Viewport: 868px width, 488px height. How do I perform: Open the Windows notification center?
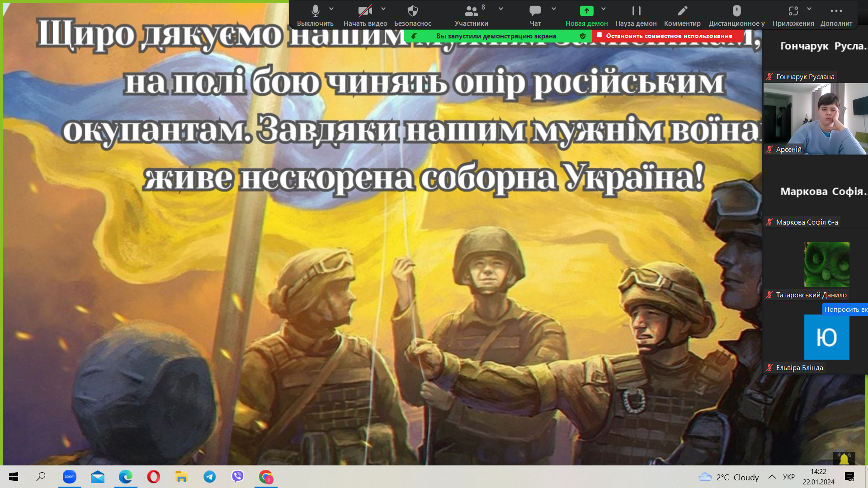(849, 477)
